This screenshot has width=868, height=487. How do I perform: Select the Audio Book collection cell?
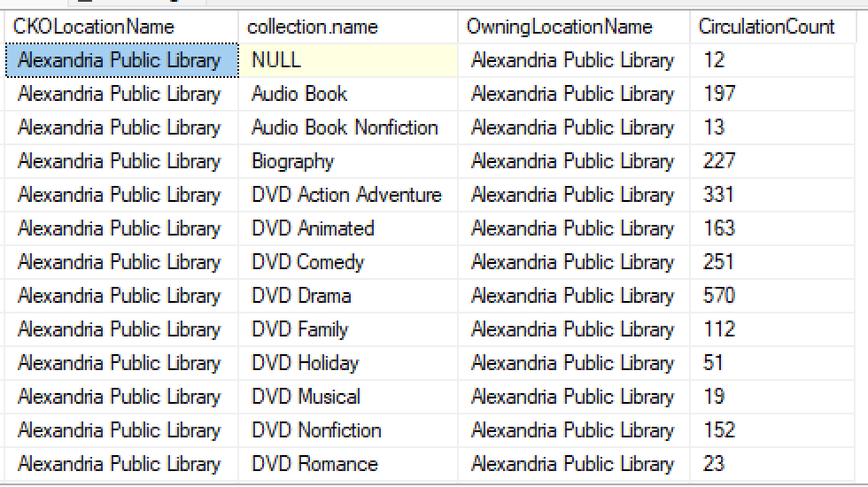point(348,94)
